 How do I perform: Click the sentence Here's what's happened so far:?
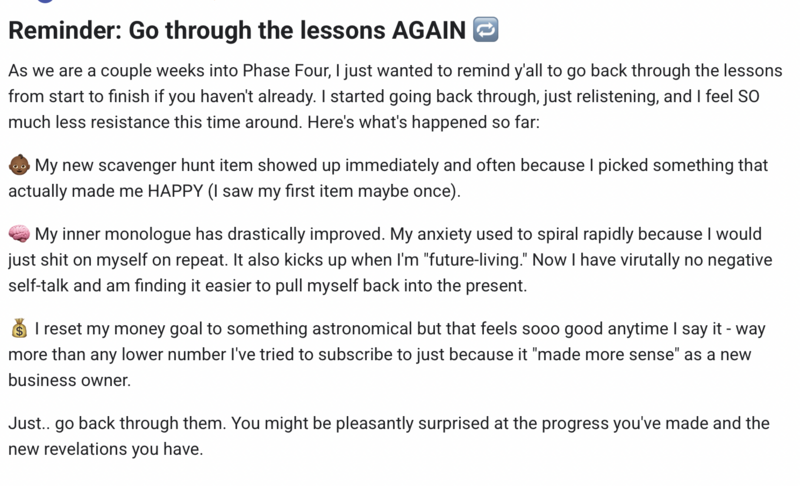423,122
